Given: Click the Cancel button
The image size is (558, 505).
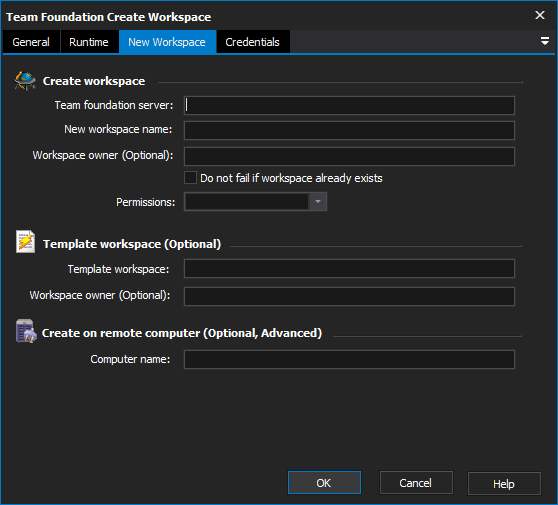Looking at the screenshot, I should [416, 483].
